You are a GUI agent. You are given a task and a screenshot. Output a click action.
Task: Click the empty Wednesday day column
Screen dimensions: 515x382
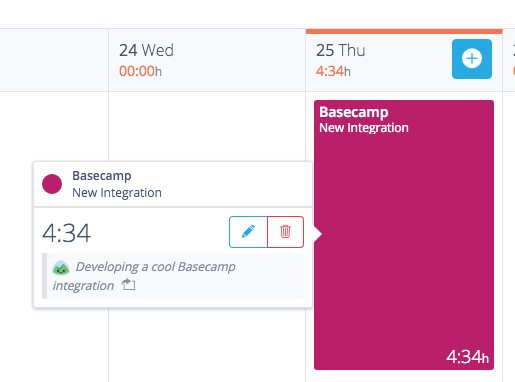207,127
